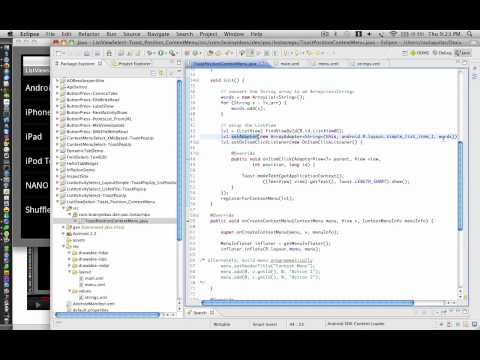Click the Open Perspective icon
This screenshot has width=480, height=360.
click(405, 53)
